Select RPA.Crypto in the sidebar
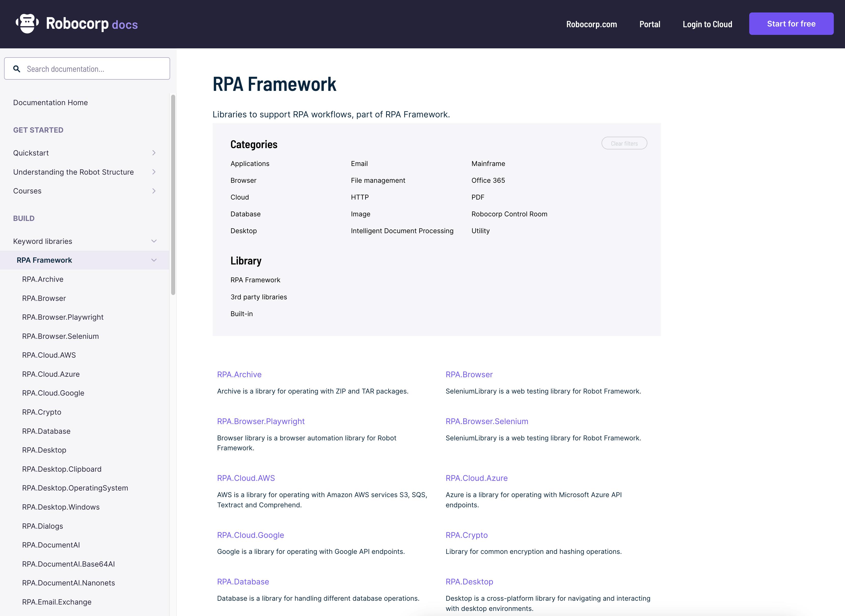The width and height of the screenshot is (845, 616). tap(42, 412)
